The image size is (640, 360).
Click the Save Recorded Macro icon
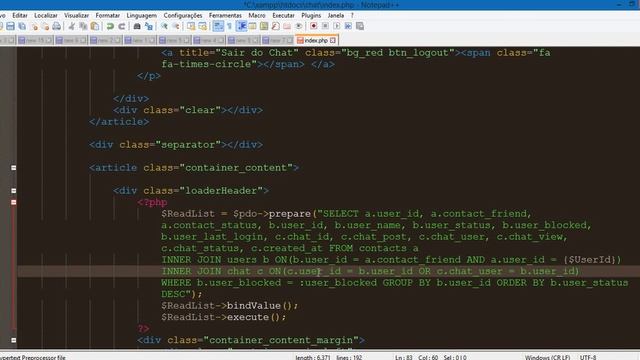click(360, 26)
